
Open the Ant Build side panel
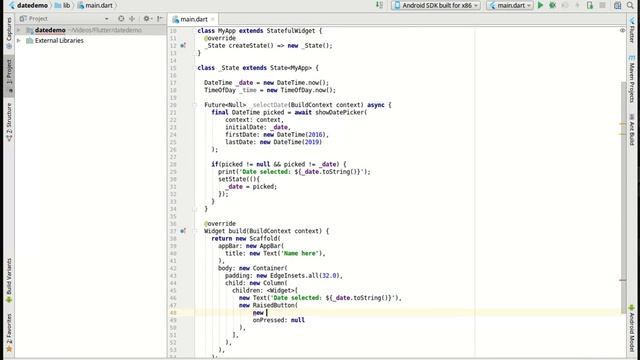click(632, 130)
